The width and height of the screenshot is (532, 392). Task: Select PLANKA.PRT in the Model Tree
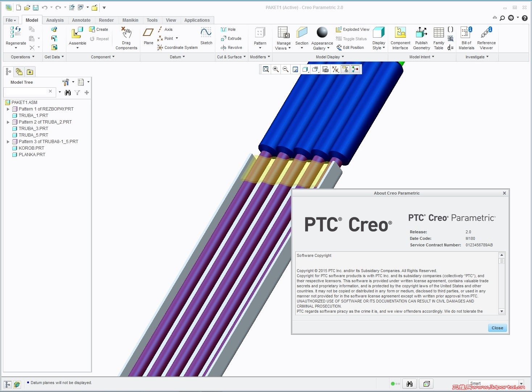[32, 155]
